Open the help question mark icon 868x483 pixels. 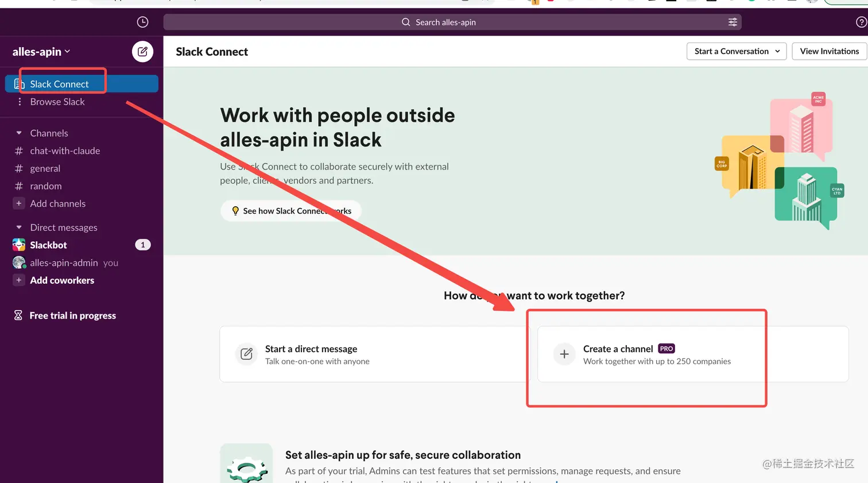[x=861, y=22]
